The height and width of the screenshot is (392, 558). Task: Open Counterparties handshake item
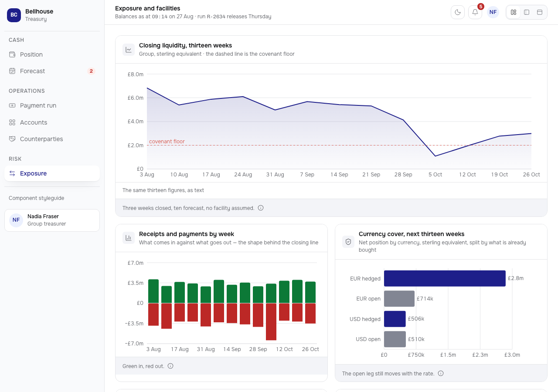click(x=52, y=139)
